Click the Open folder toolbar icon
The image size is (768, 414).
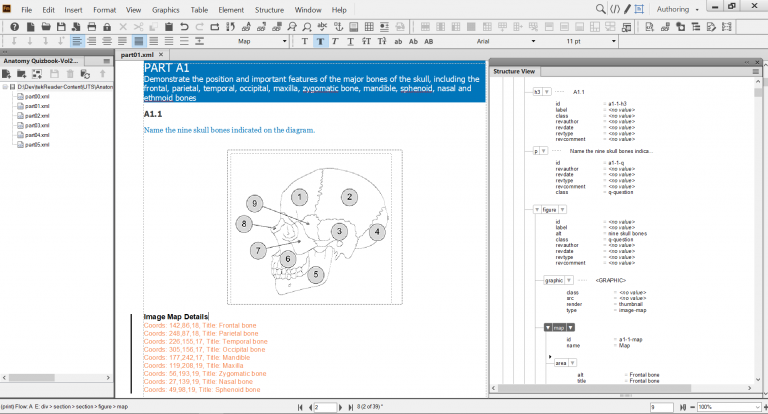tap(46, 27)
